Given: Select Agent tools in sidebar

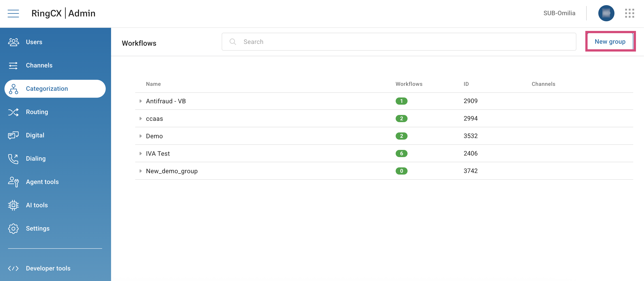Looking at the screenshot, I should [42, 182].
